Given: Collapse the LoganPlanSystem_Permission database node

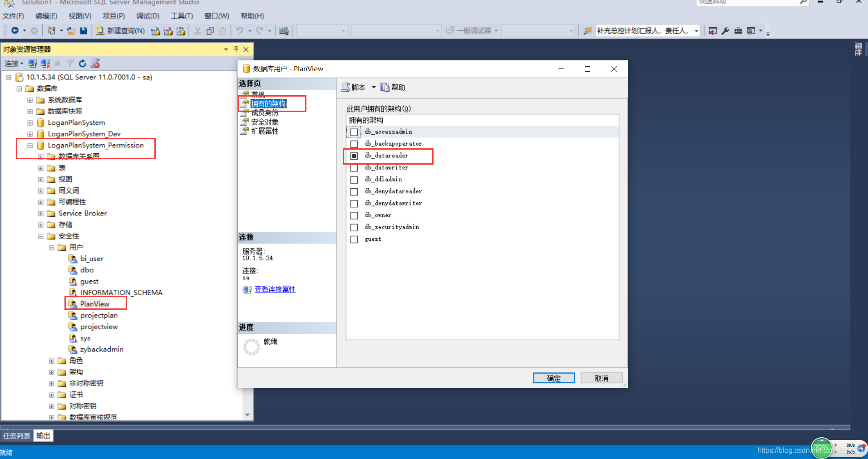Looking at the screenshot, I should point(30,146).
